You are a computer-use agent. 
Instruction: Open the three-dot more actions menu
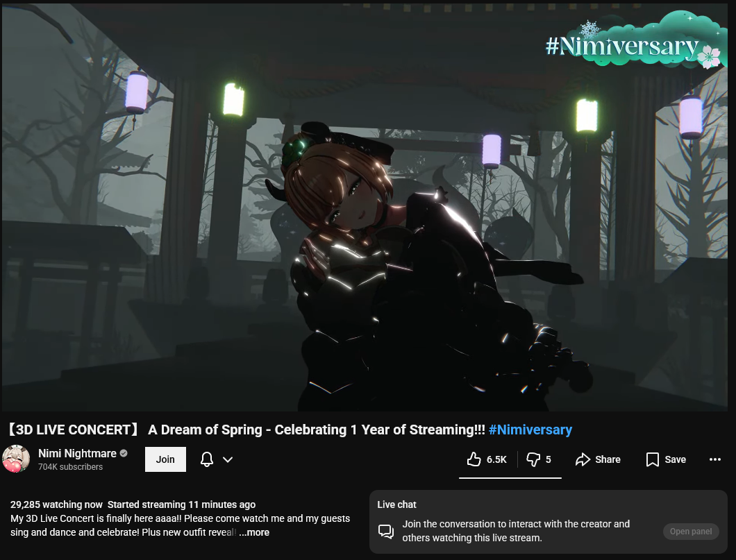click(715, 459)
